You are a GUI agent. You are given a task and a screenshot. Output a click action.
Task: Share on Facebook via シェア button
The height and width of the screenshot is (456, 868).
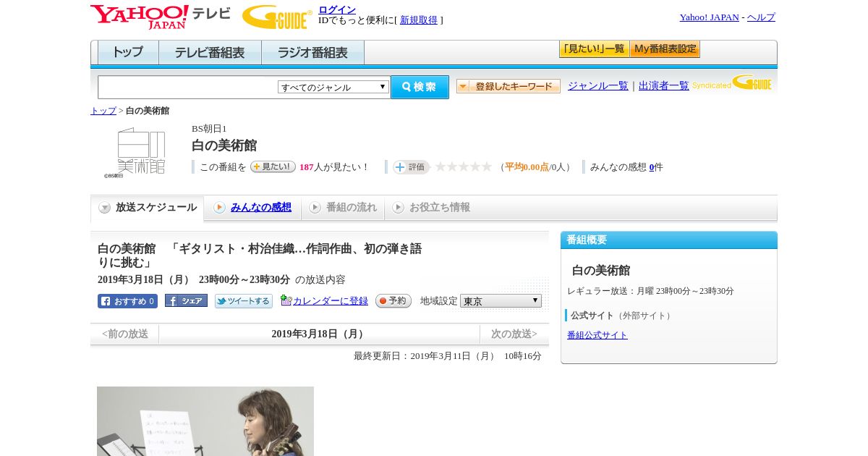[186, 300]
